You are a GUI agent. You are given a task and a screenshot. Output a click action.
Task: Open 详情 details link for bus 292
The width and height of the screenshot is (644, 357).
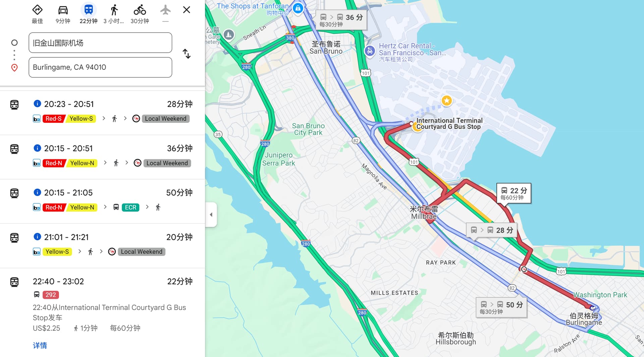pos(40,345)
